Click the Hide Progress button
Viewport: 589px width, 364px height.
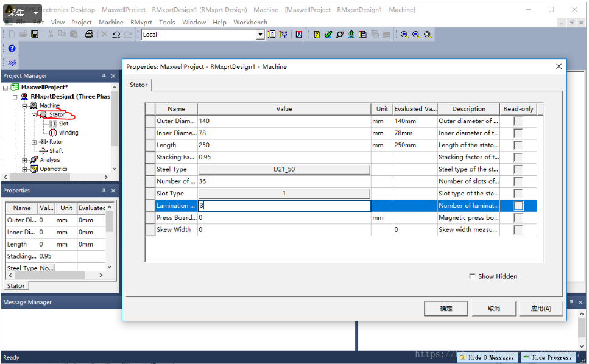548,357
